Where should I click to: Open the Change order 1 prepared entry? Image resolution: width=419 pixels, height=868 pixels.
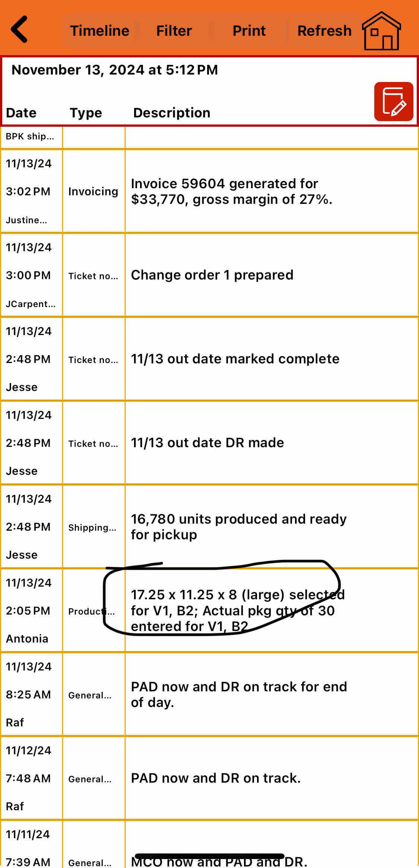(212, 275)
